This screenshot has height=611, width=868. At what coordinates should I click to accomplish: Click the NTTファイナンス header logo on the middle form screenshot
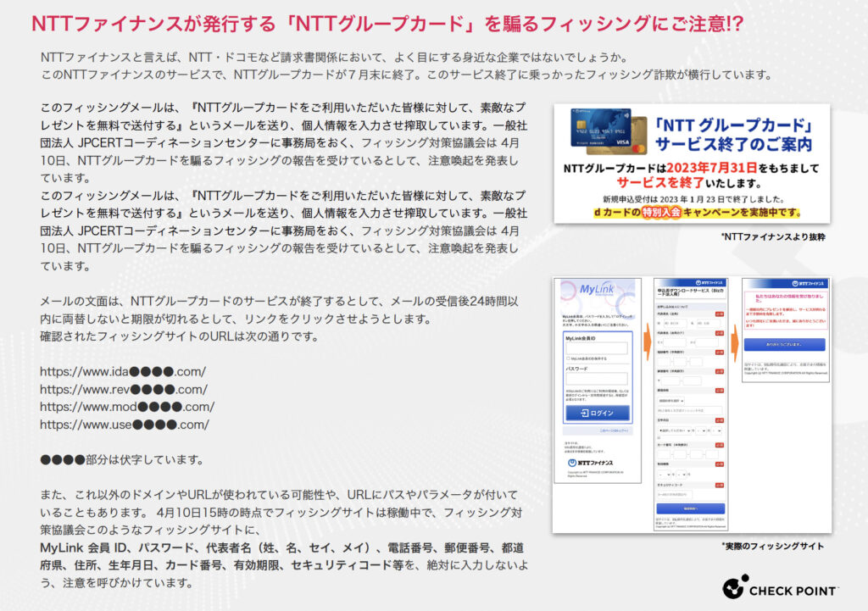point(709,283)
